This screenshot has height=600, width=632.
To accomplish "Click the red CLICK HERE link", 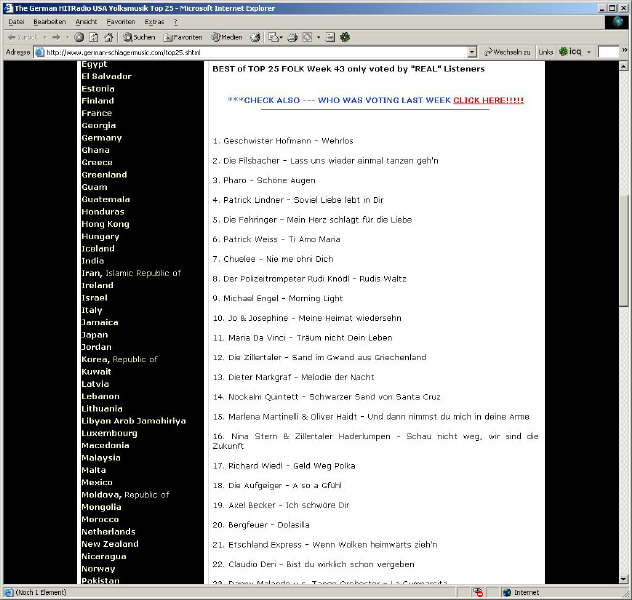I will point(488,100).
